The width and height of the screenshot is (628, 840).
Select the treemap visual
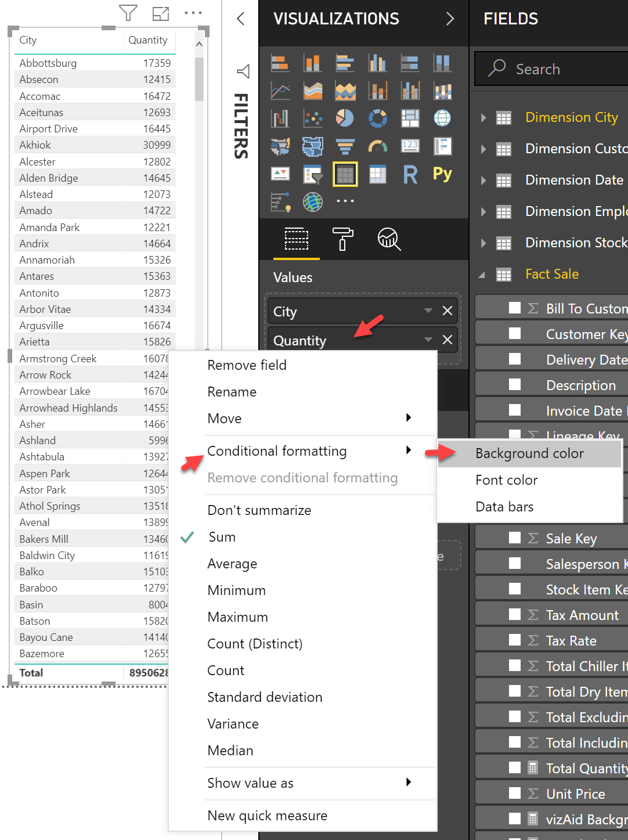[410, 118]
